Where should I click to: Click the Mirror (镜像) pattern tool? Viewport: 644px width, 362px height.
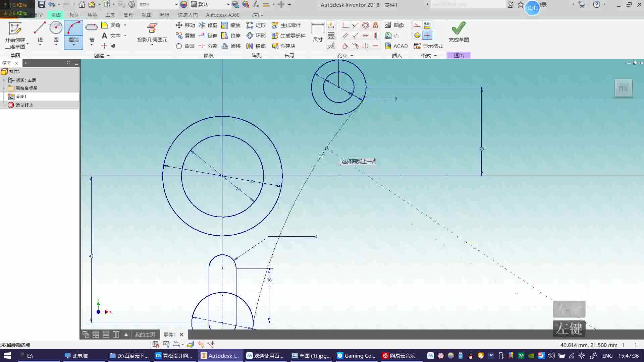pyautogui.click(x=250, y=46)
